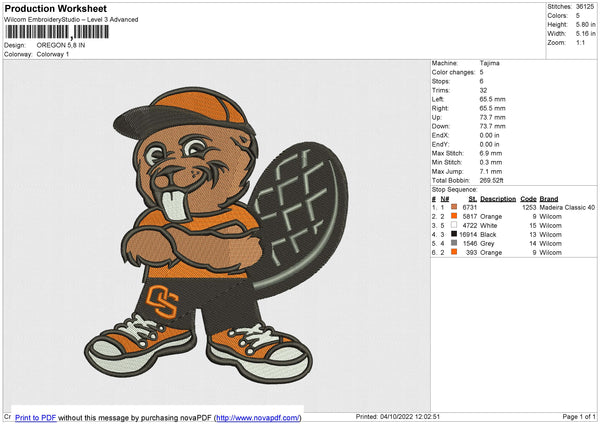
Task: Click the Description column header
Action: pos(497,198)
